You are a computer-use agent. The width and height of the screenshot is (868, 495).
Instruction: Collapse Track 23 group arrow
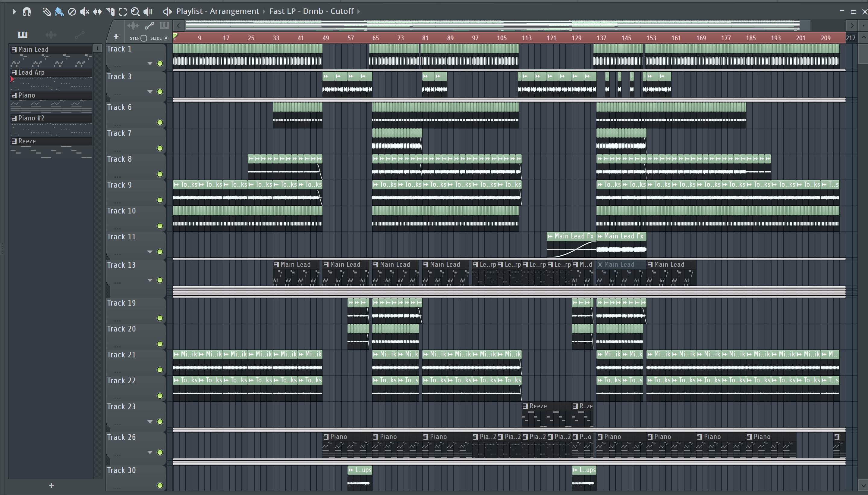click(150, 422)
